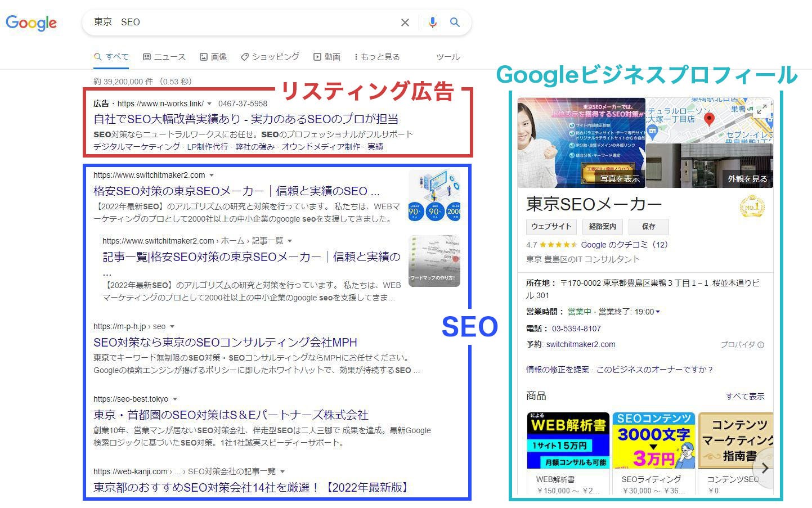Click the Google logo
Image resolution: width=812 pixels, height=508 pixels.
(x=31, y=23)
